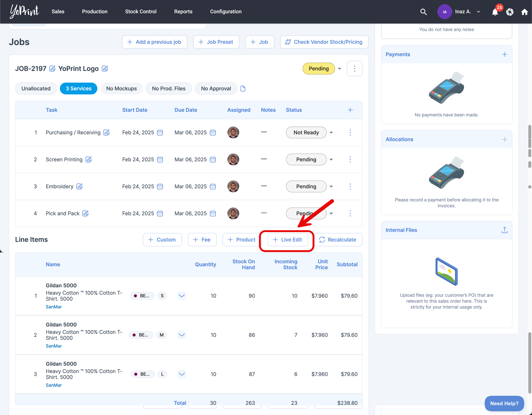Open start date calendar for Purchasing / Receiving

(x=160, y=132)
